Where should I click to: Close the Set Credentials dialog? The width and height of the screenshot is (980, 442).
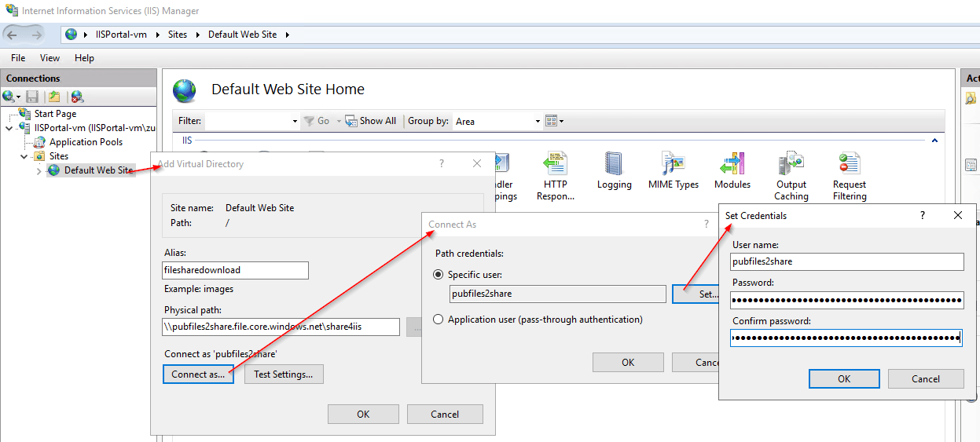point(957,215)
